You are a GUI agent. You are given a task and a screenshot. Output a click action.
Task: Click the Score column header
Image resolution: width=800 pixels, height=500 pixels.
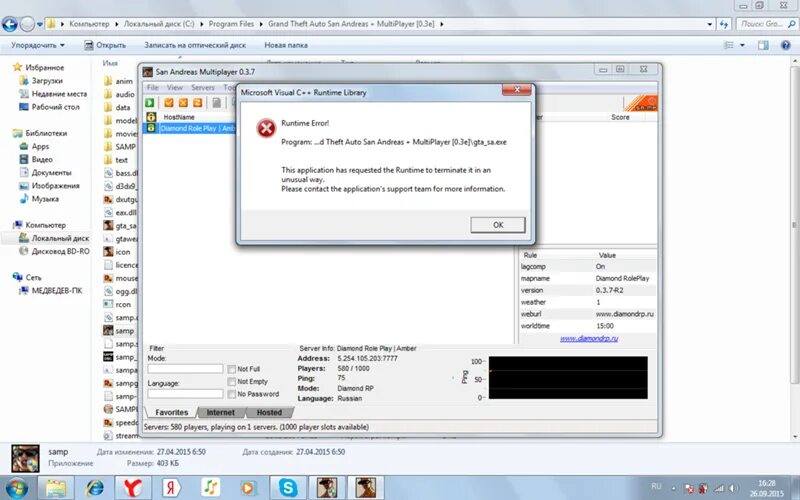click(x=620, y=117)
